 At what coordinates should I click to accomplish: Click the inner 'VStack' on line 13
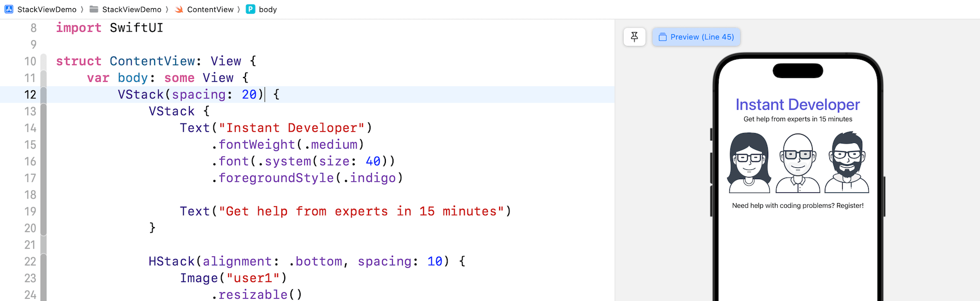pyautogui.click(x=171, y=111)
